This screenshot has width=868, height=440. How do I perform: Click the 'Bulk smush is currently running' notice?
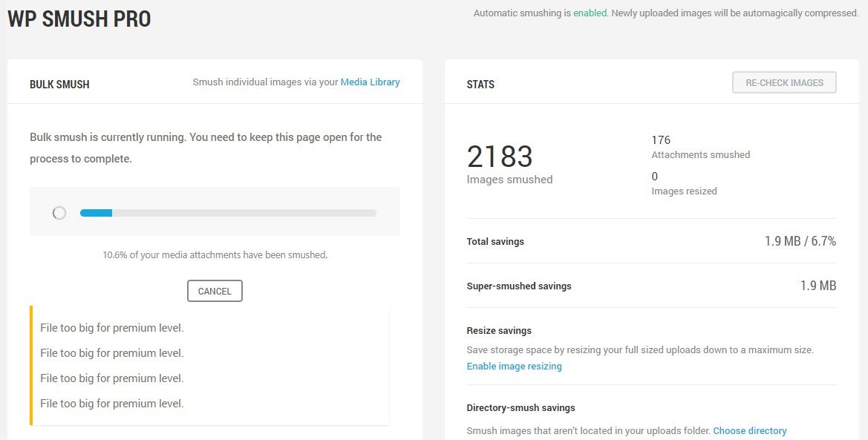pos(206,148)
